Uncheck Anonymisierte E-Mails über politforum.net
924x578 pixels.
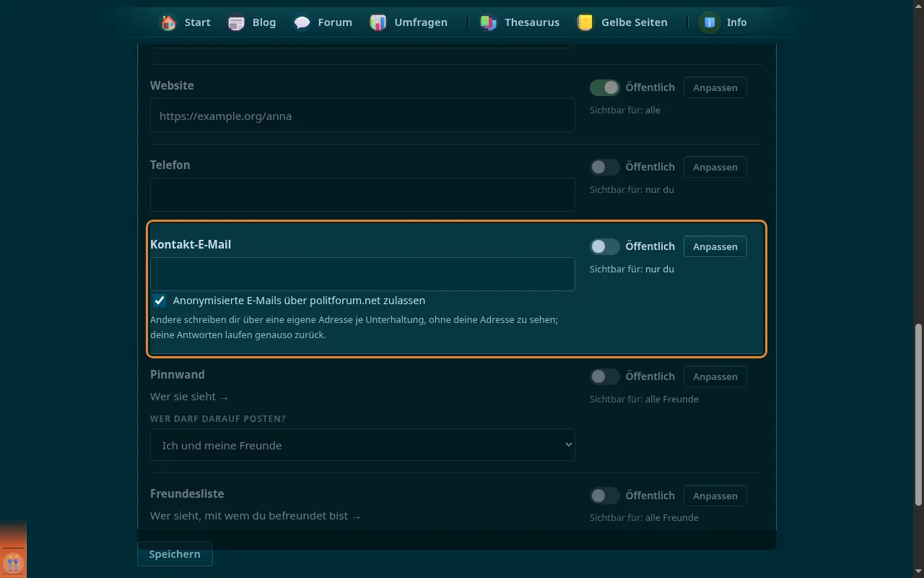tap(159, 301)
